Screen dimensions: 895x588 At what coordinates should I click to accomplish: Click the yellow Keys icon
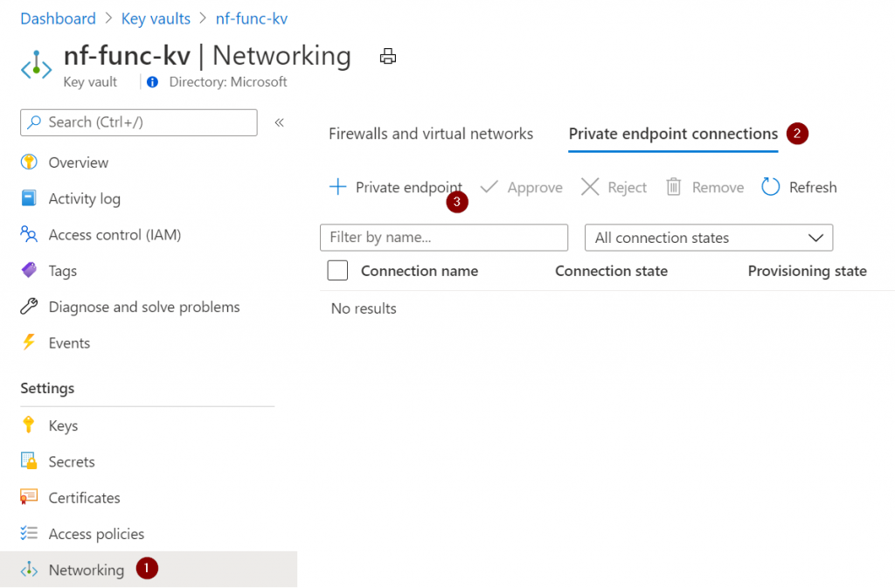tap(28, 425)
